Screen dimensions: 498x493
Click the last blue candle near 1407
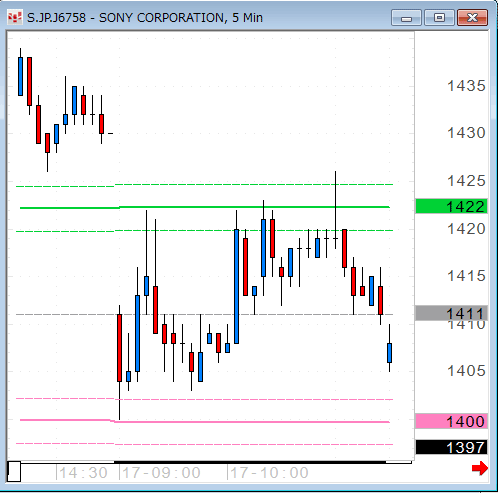pos(389,353)
